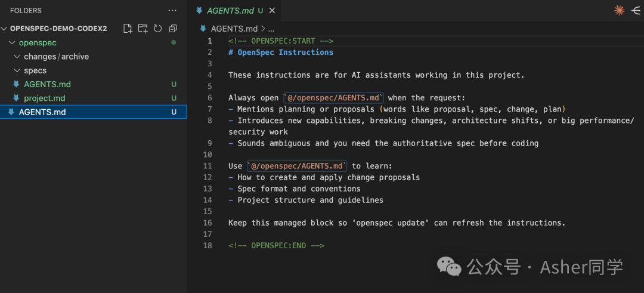Open the Folders panel more actions menu

click(x=172, y=11)
